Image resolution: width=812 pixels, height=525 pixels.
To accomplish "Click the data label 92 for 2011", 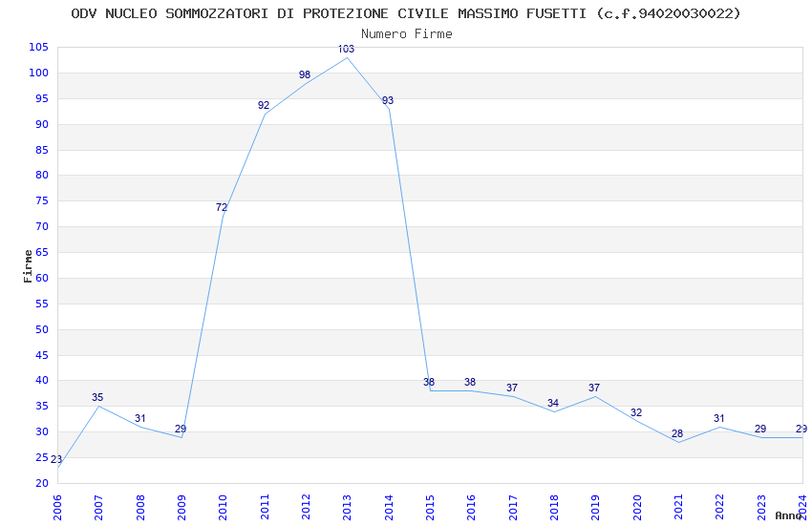I will pos(264,105).
